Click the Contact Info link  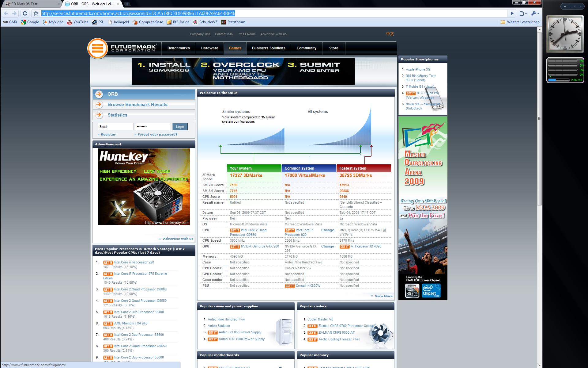click(224, 34)
